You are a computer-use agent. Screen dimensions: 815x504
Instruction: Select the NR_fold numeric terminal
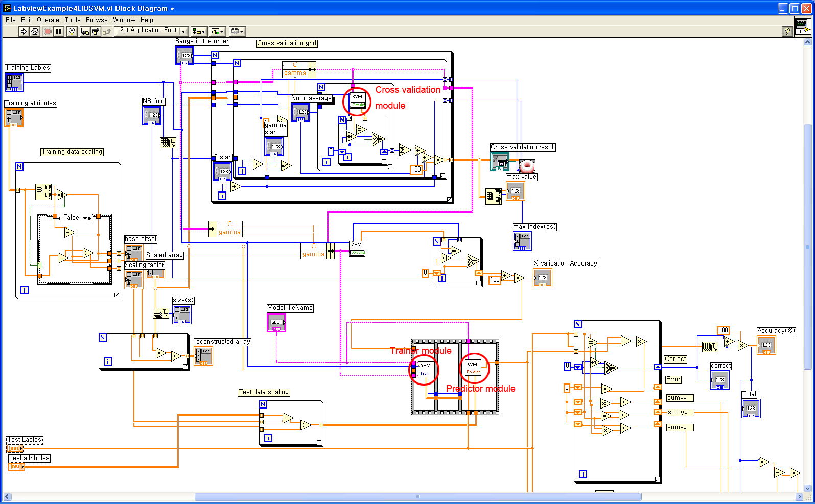152,115
